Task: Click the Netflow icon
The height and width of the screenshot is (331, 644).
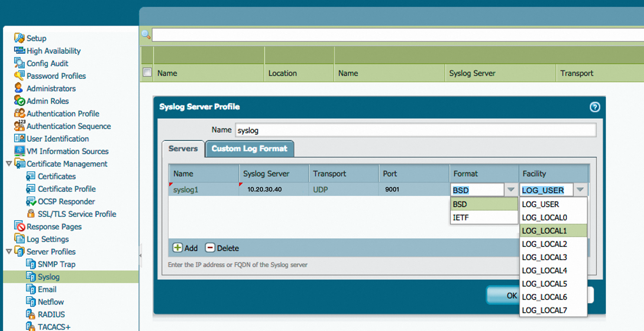Action: (31, 302)
